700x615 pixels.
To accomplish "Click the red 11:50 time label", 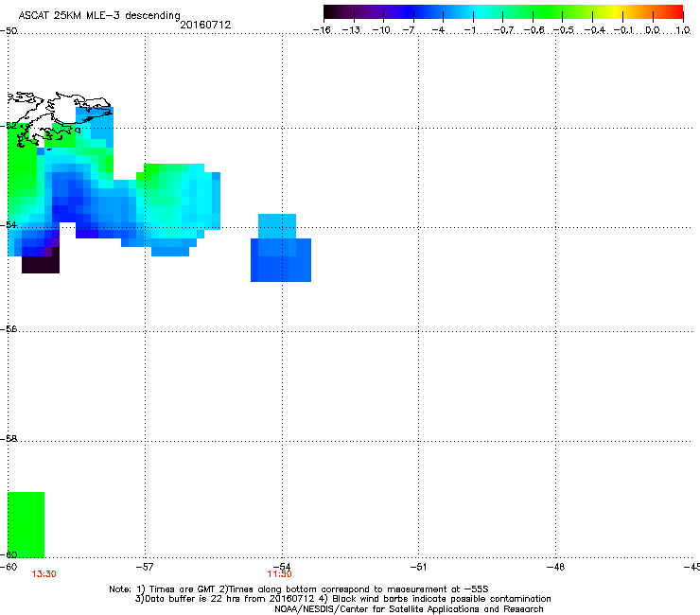I will click(x=279, y=574).
